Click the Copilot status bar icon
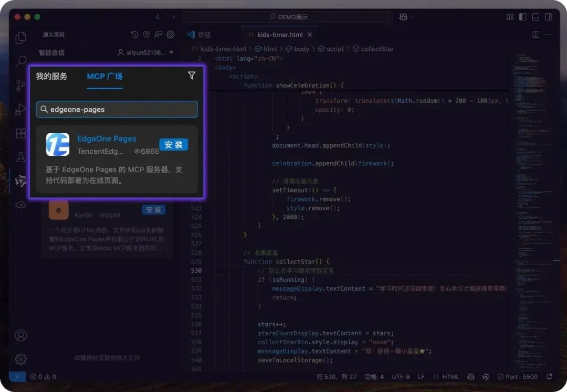This screenshot has height=392, width=567. [x=470, y=376]
